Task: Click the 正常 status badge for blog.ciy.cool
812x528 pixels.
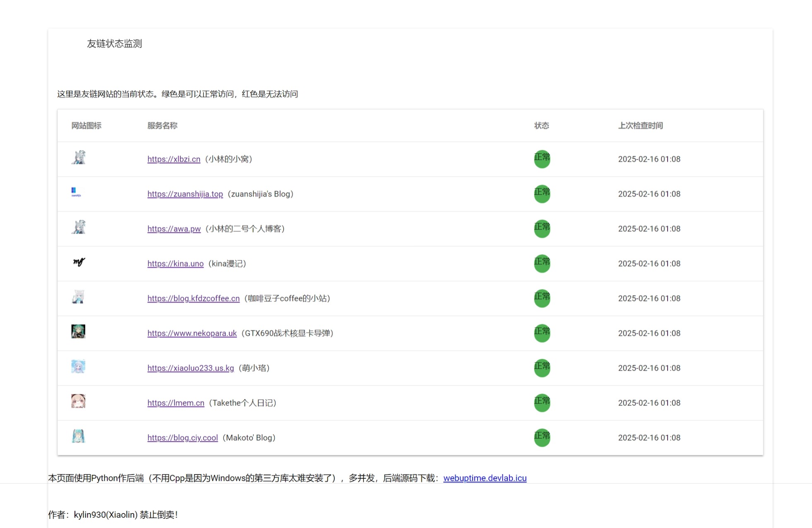Action: [542, 437]
